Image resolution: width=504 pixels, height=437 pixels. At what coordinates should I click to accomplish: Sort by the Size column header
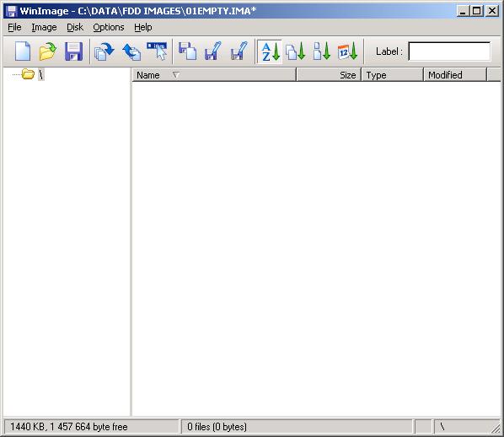click(329, 75)
